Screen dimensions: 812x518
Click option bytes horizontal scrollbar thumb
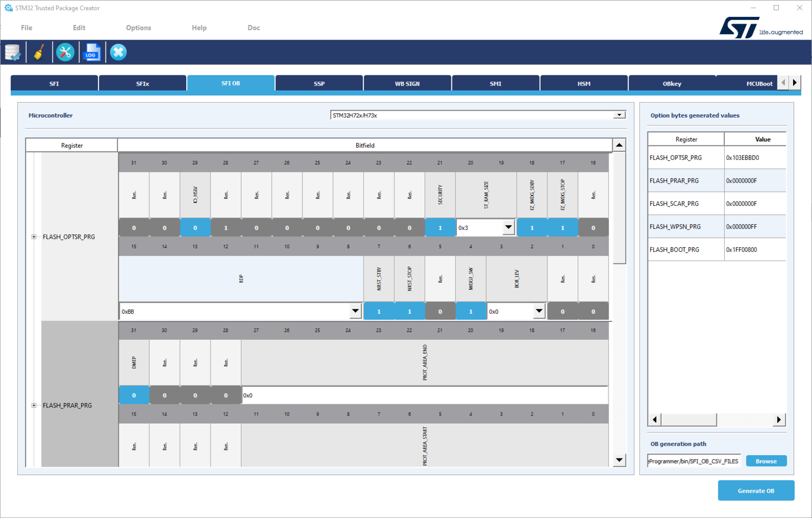coord(689,419)
